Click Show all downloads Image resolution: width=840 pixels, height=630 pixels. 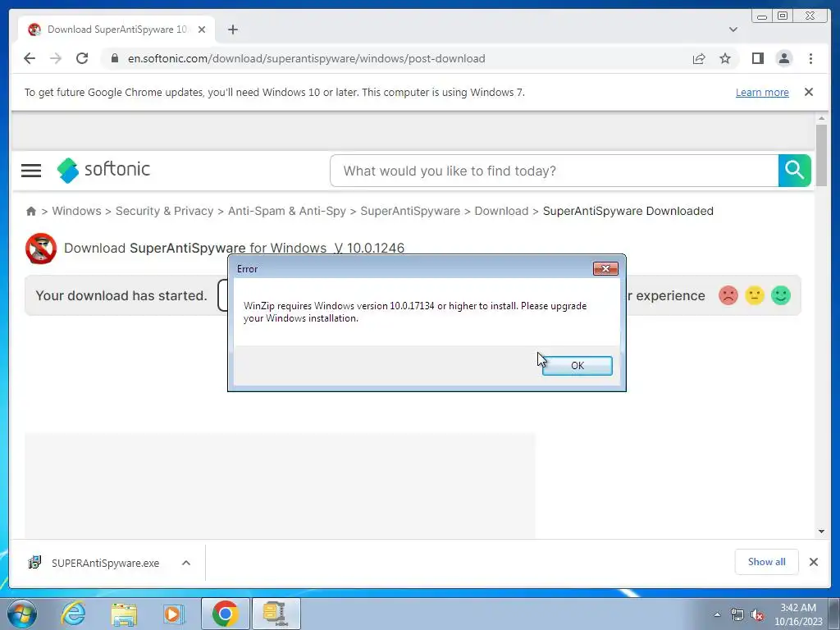[767, 562]
